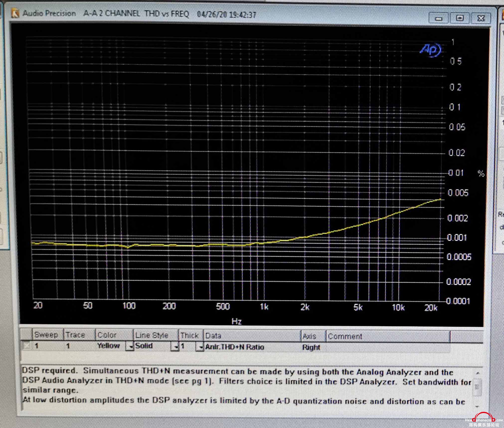504x428 pixels.
Task: Click the '0.0001' percent axis label
Action: pos(458,301)
